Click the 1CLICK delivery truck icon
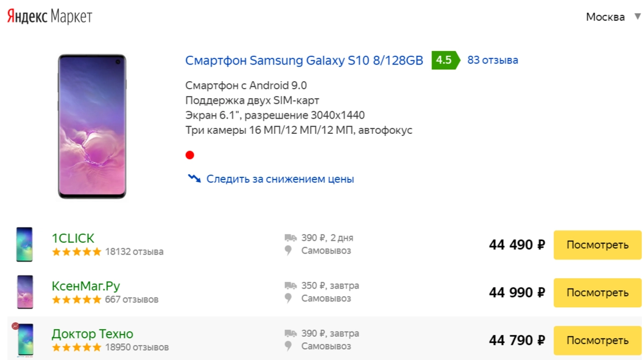 [x=290, y=238]
